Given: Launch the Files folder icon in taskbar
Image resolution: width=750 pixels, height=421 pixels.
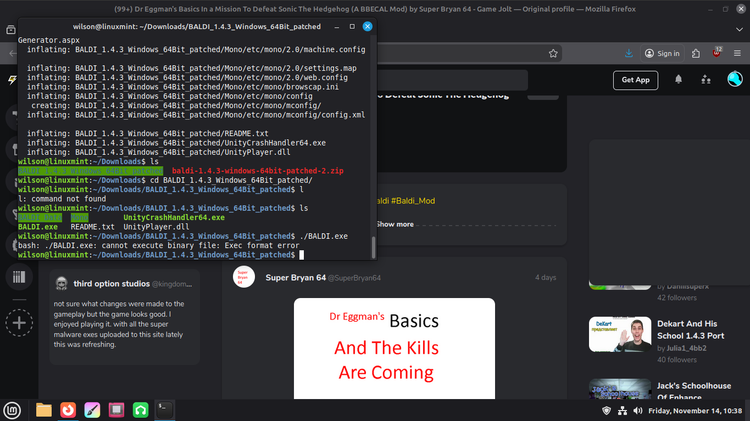Looking at the screenshot, I should pyautogui.click(x=44, y=410).
